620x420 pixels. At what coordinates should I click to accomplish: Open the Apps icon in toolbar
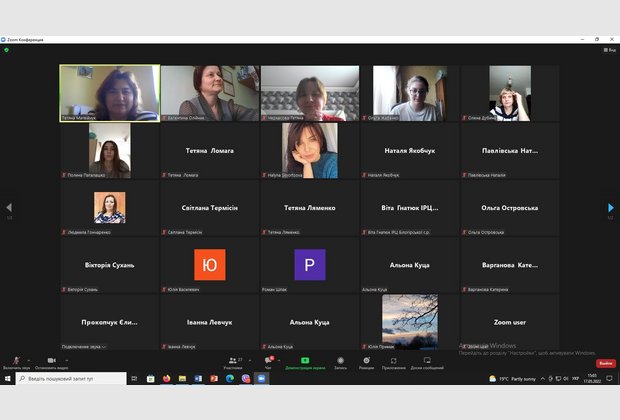pyautogui.click(x=394, y=361)
